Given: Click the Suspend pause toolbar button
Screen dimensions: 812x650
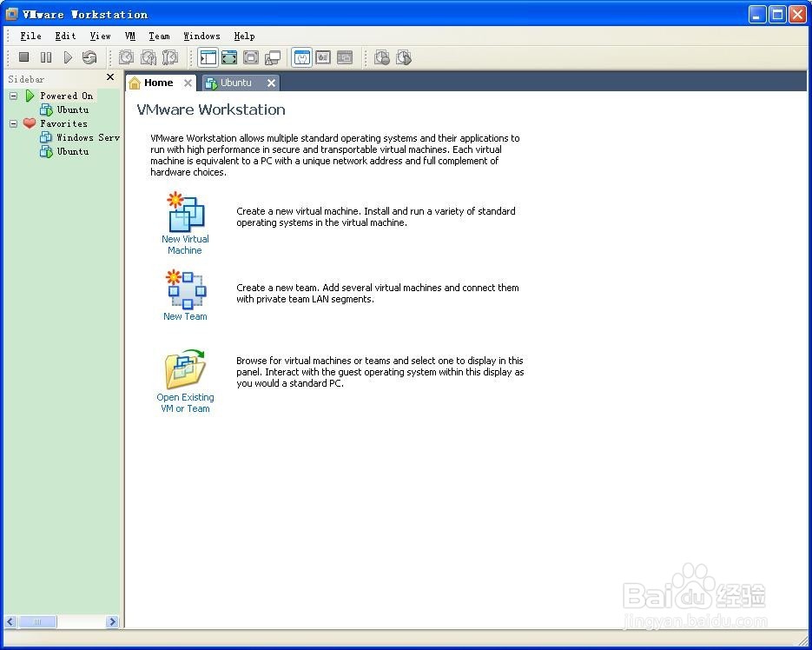Looking at the screenshot, I should (x=46, y=57).
